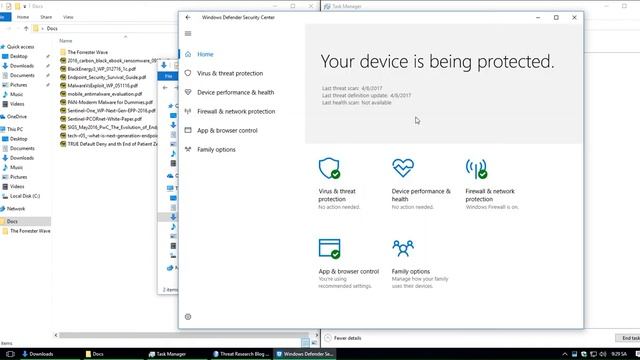Click the shield icon for Virus & threat protection
The width and height of the screenshot is (640, 360).
click(x=329, y=168)
